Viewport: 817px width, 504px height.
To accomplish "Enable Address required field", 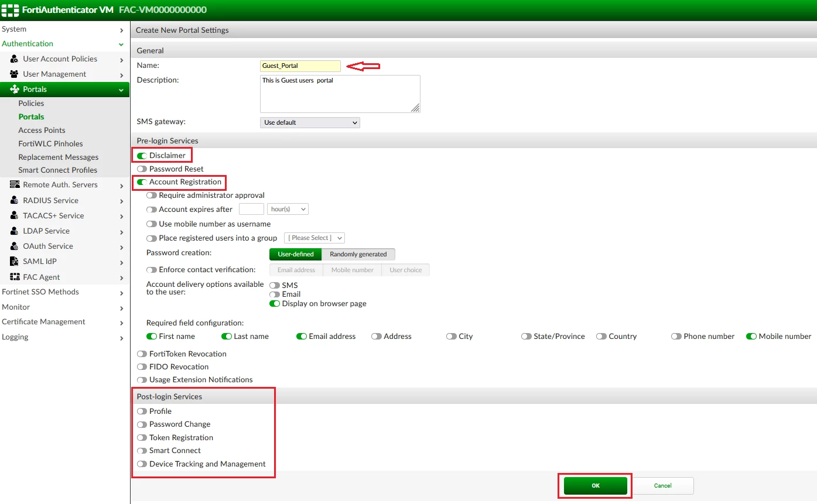I will point(376,337).
